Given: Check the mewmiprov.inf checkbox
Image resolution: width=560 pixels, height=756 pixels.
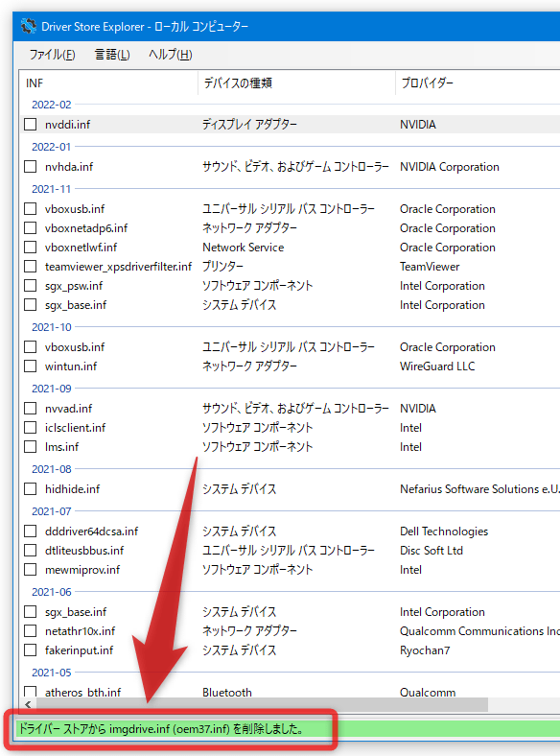Looking at the screenshot, I should click(x=31, y=570).
